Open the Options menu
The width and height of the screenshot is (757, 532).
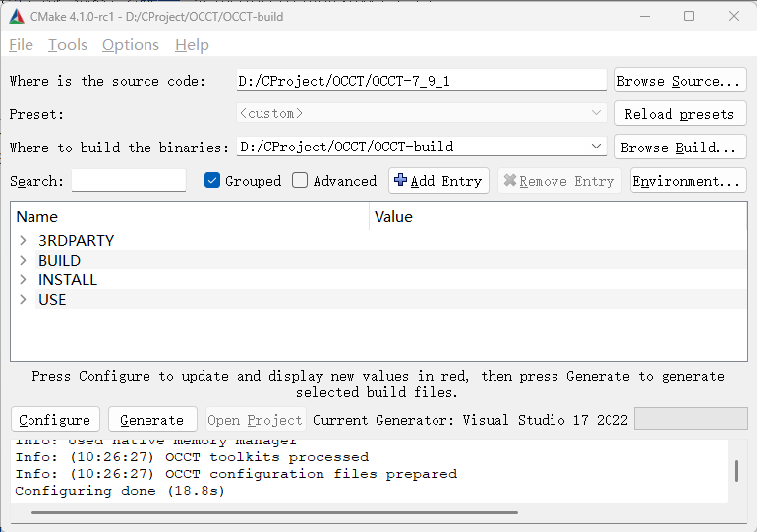coord(131,45)
